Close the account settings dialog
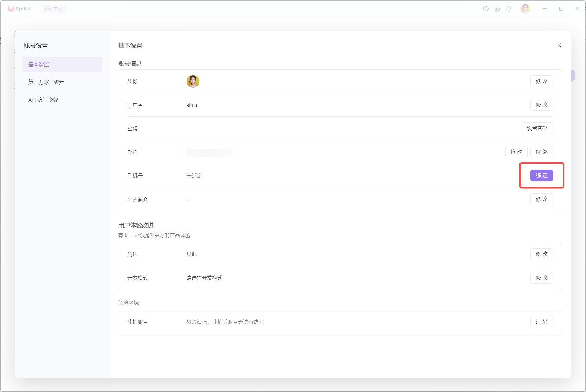 (559, 45)
